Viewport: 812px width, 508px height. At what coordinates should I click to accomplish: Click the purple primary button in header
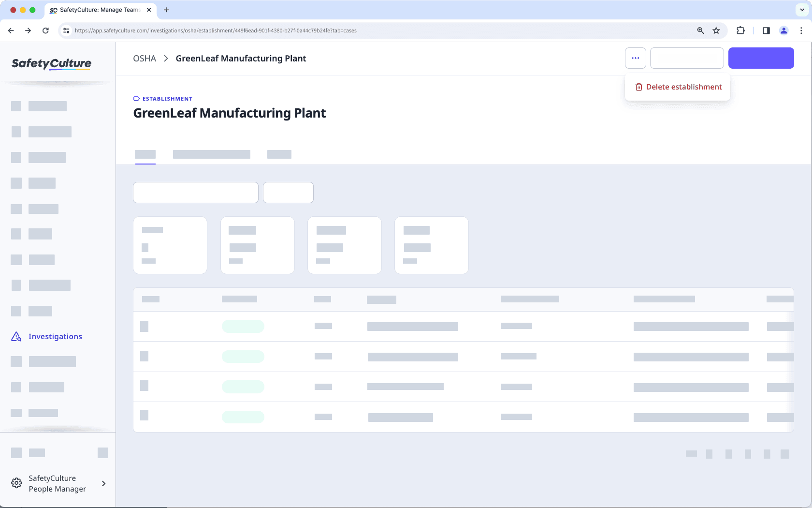point(761,58)
